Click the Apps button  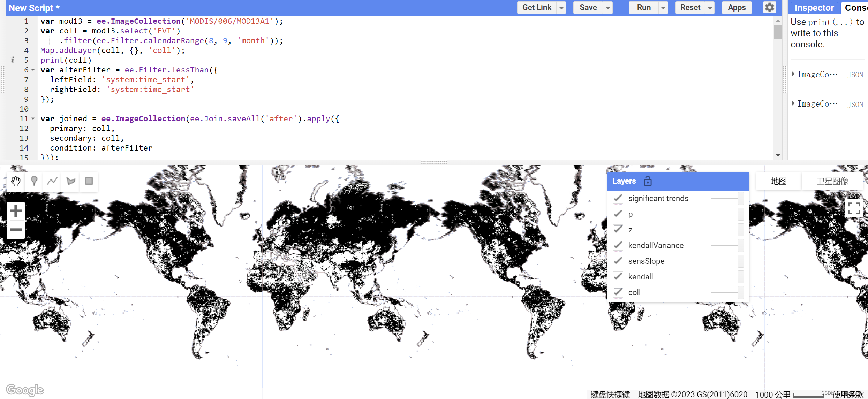tap(737, 7)
